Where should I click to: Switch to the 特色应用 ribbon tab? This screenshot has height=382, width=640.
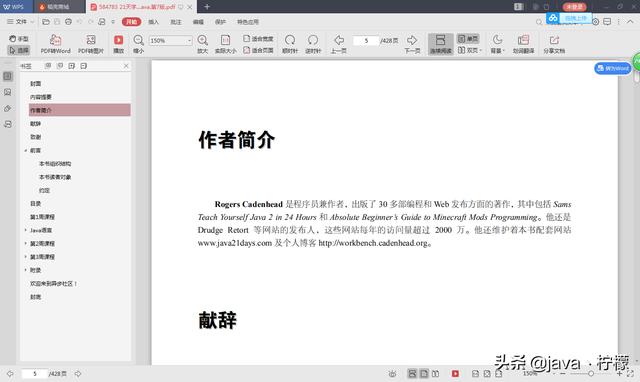pyautogui.click(x=248, y=22)
